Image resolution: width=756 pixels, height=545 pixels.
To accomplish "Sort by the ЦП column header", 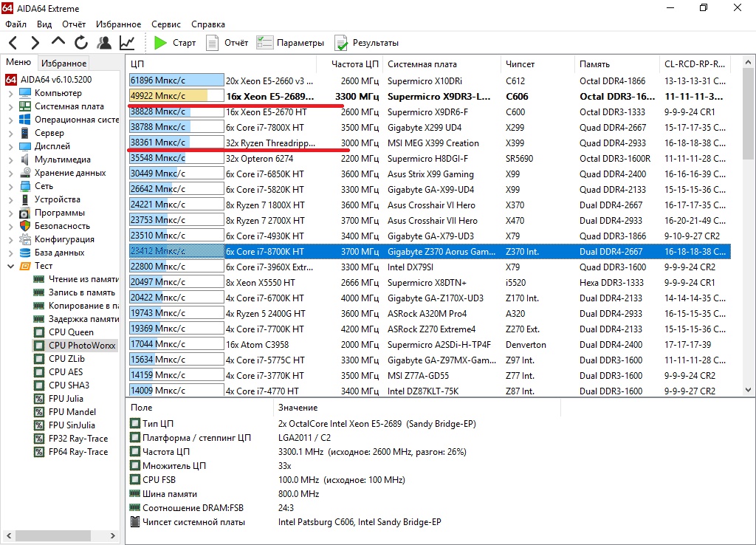I will click(221, 64).
